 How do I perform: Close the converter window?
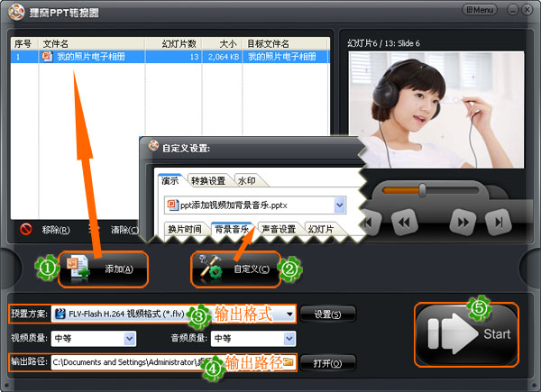[527, 10]
